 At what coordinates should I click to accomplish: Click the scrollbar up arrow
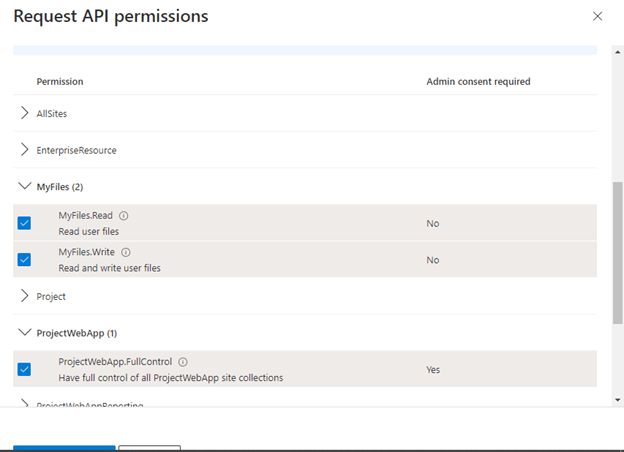click(618, 52)
